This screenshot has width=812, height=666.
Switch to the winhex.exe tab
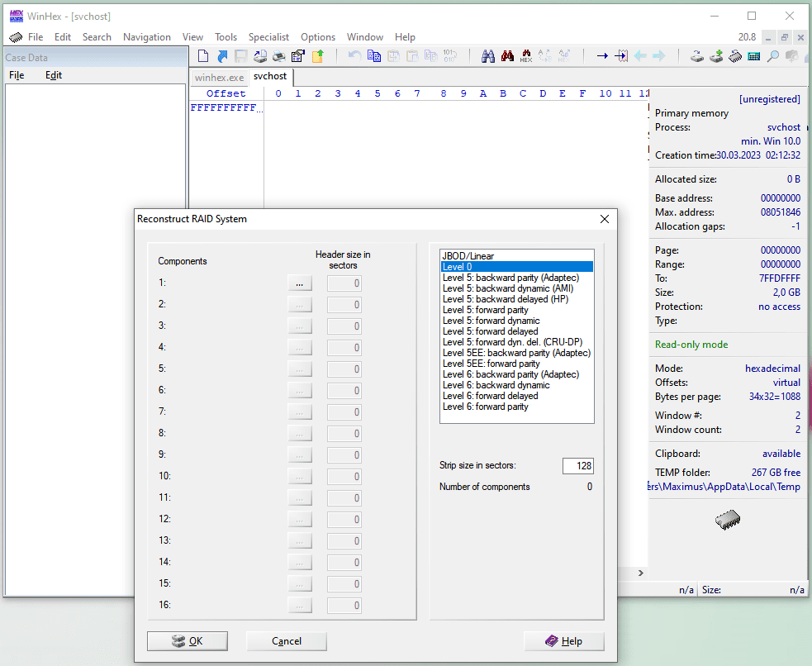click(219, 77)
